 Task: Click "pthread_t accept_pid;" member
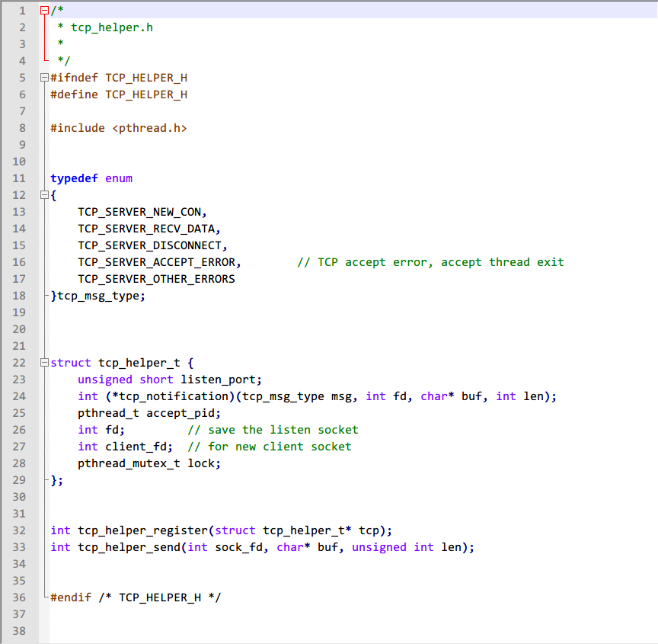(149, 414)
